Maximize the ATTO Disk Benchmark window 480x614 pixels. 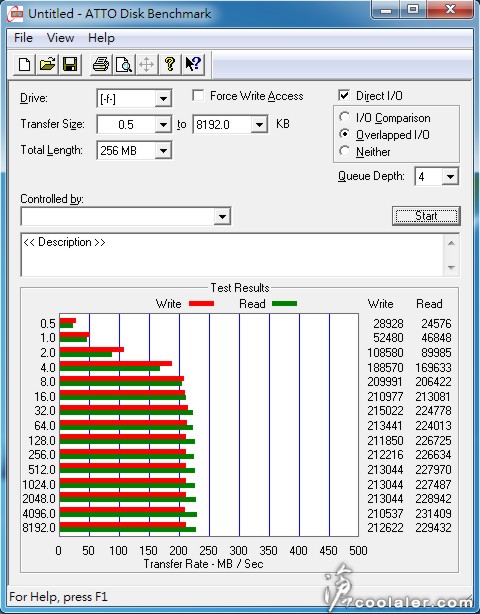tap(413, 9)
